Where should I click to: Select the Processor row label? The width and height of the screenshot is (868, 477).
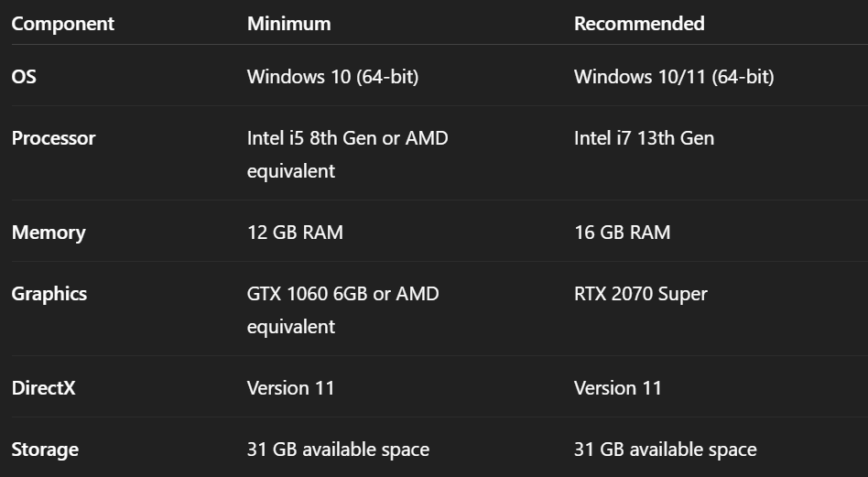(x=53, y=138)
